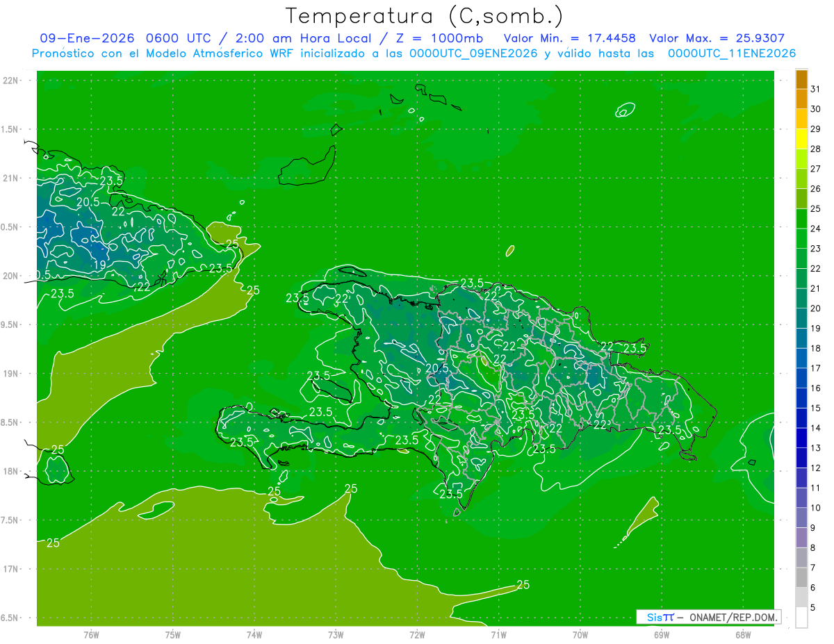Click the white swatch below 5 on scale
This screenshot has height=644, width=834.
(801, 618)
